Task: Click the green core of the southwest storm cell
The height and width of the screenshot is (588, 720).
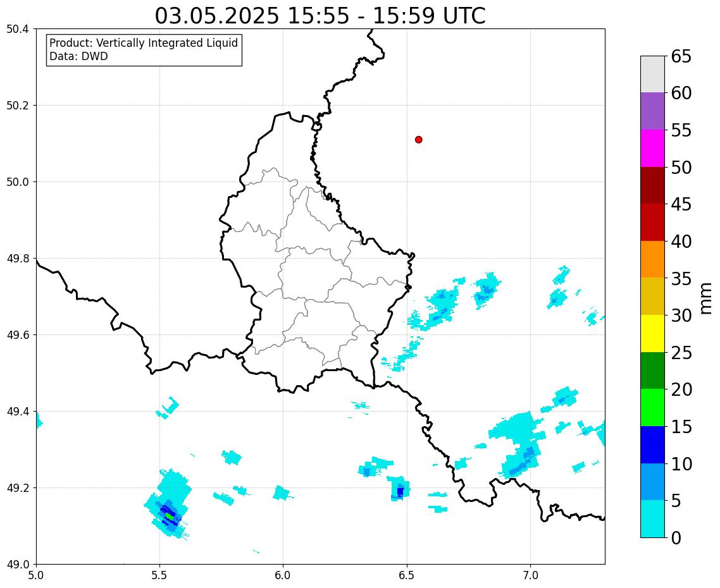Action: click(170, 517)
